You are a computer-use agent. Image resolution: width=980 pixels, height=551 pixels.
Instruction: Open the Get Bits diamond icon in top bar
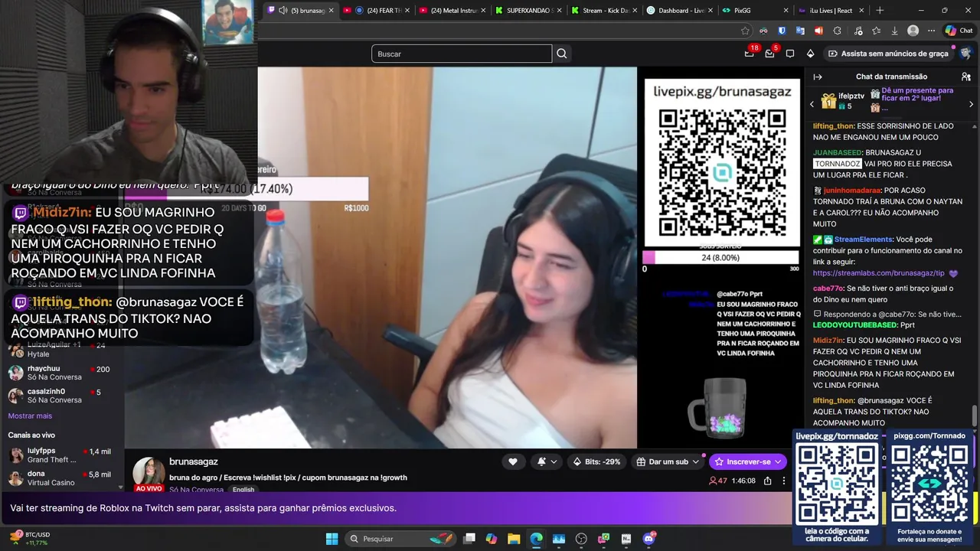tap(810, 54)
